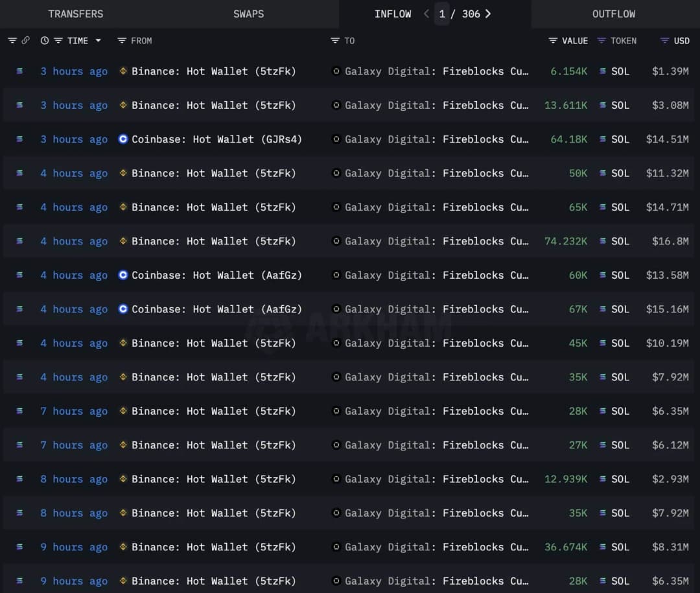Click the clock icon beside TIME
The height and width of the screenshot is (593, 700).
coord(45,41)
